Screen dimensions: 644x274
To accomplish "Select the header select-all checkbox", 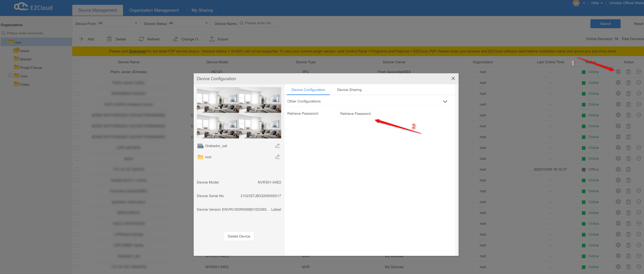I will [77, 62].
